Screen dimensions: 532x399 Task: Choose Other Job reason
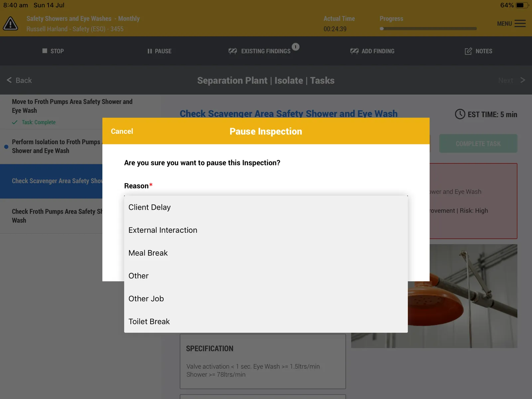coord(266,299)
